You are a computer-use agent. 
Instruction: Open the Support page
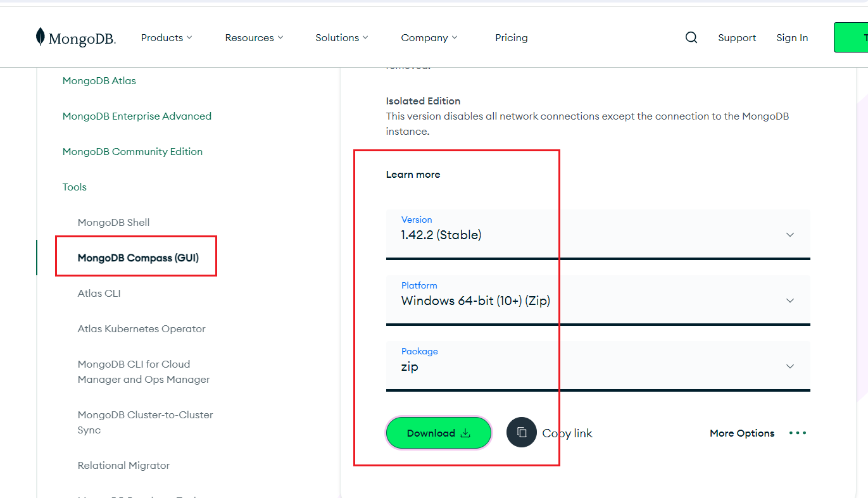[737, 37]
